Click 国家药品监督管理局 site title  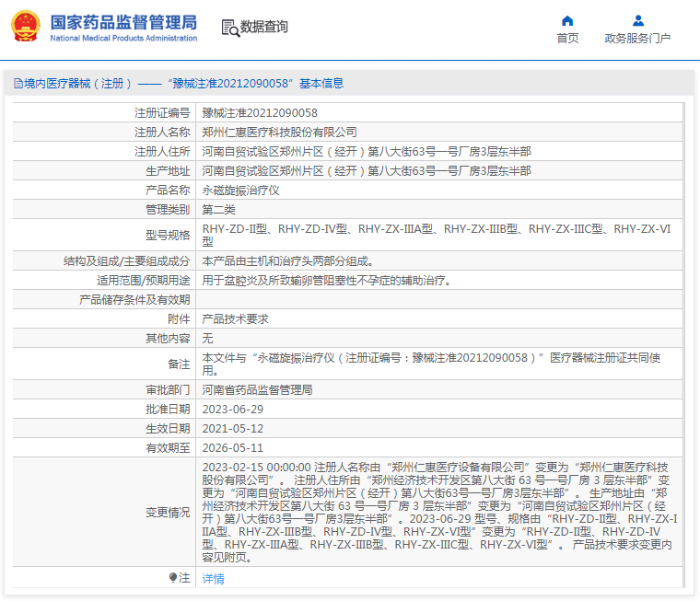click(123, 22)
